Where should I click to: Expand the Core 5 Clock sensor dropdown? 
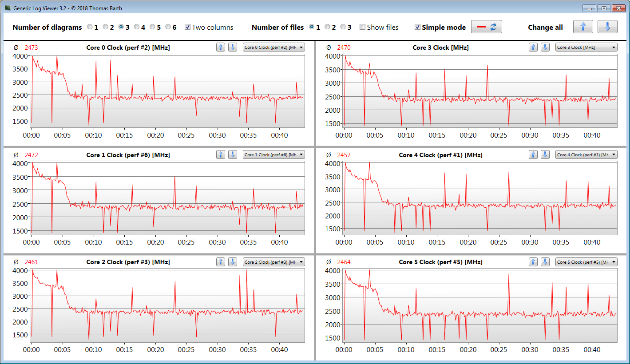tap(586, 262)
